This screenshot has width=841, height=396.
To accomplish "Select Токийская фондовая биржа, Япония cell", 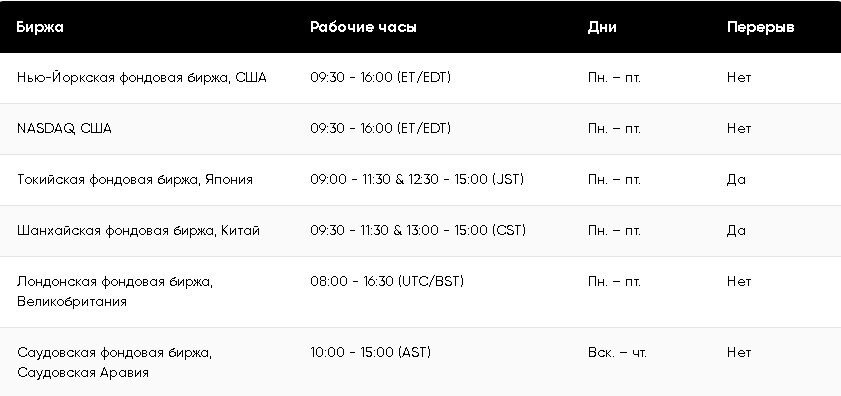I will (x=135, y=180).
